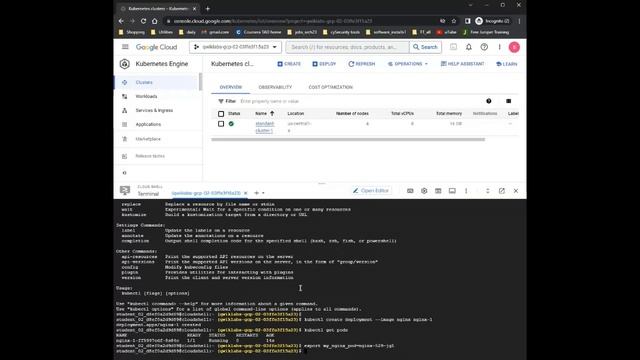Click the Location column header
The image size is (640, 360).
click(x=296, y=113)
